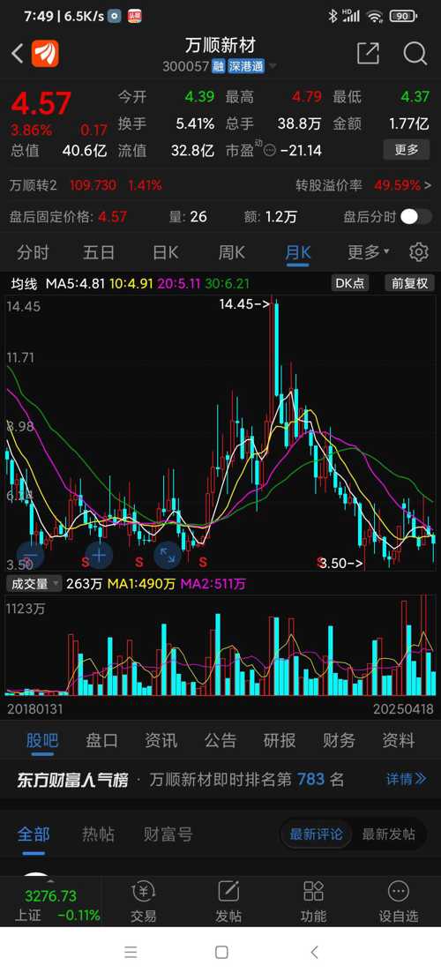Select the 热帖 posts tab
Screen dimensions: 441x980
[98, 834]
